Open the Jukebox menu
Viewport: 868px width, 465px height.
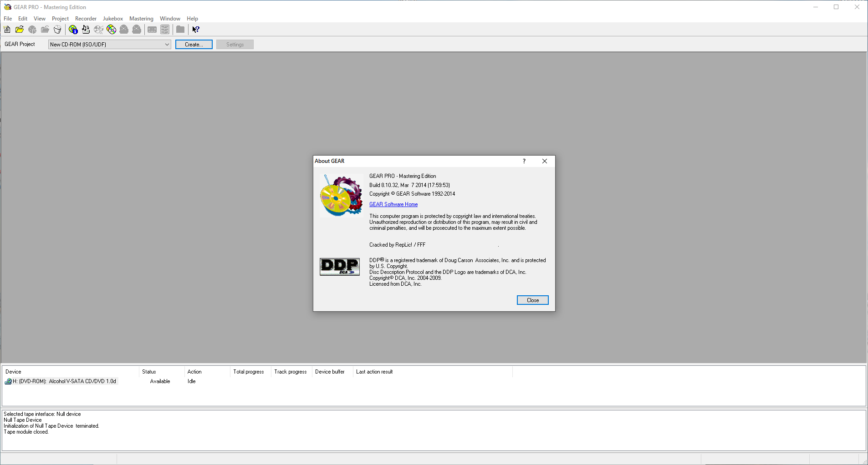pos(113,19)
